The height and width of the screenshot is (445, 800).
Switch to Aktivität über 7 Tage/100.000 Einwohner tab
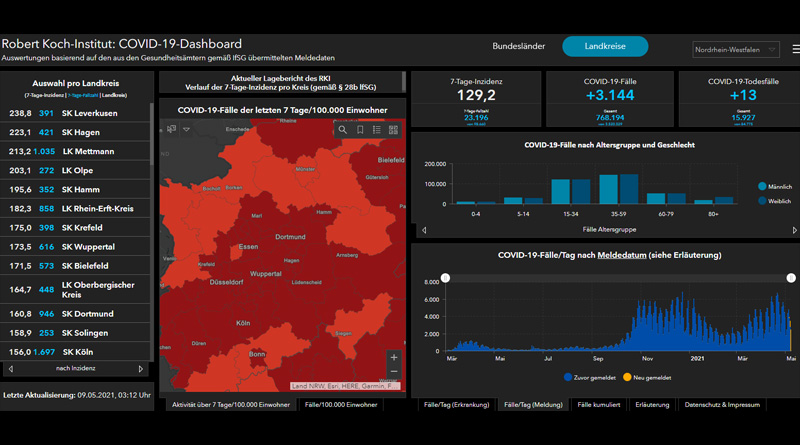click(231, 405)
